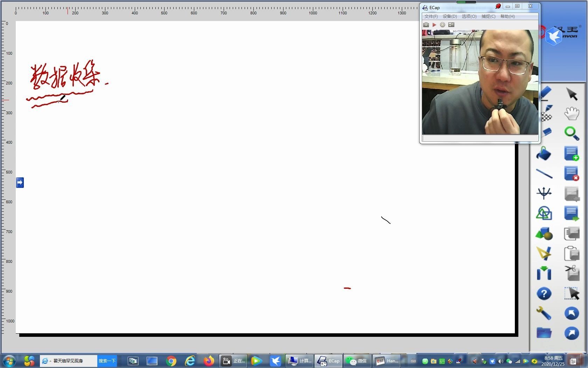Open the 设备(D) menu in ECap
This screenshot has width=588, height=368.
coord(450,16)
